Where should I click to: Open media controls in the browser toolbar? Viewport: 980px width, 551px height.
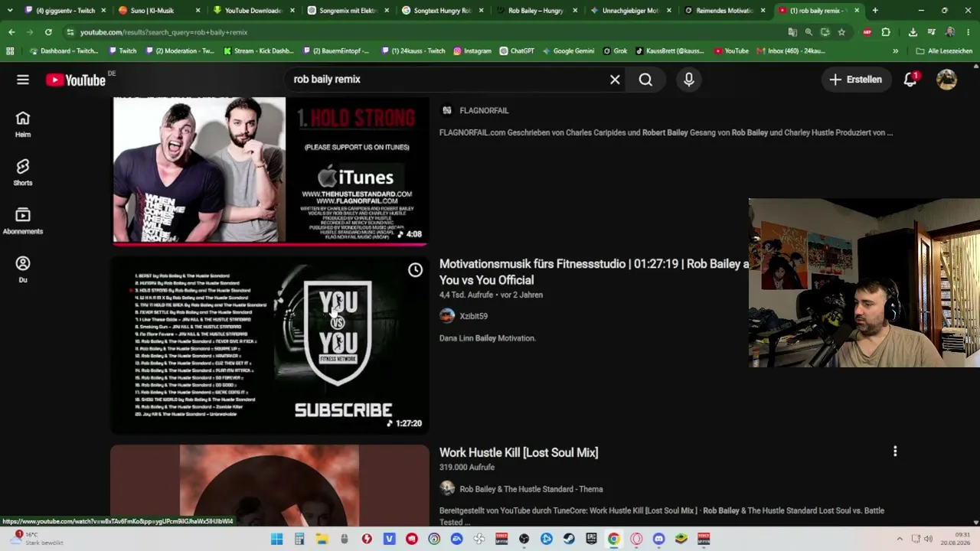(931, 32)
